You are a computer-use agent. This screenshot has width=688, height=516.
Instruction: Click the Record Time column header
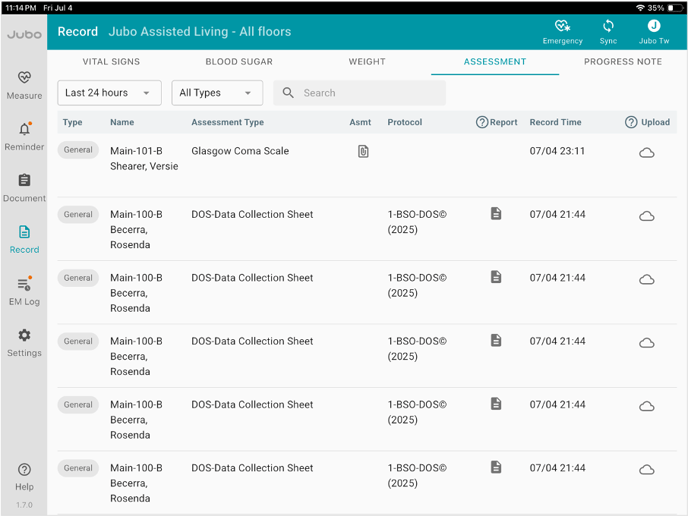tap(555, 122)
